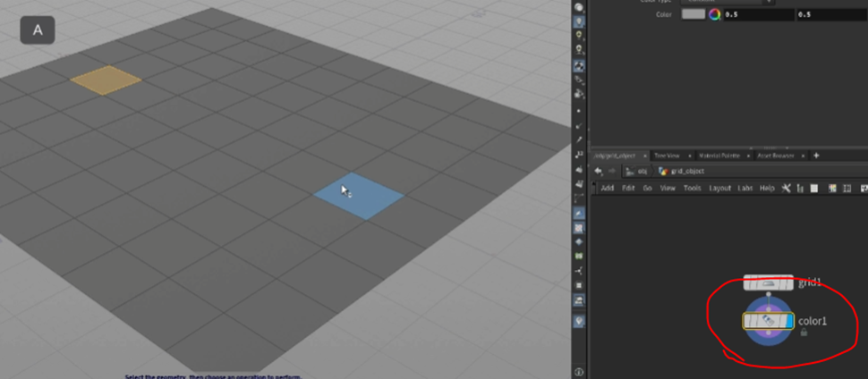Switch to the Asset Browser tab
The height and width of the screenshot is (379, 868).
[776, 156]
